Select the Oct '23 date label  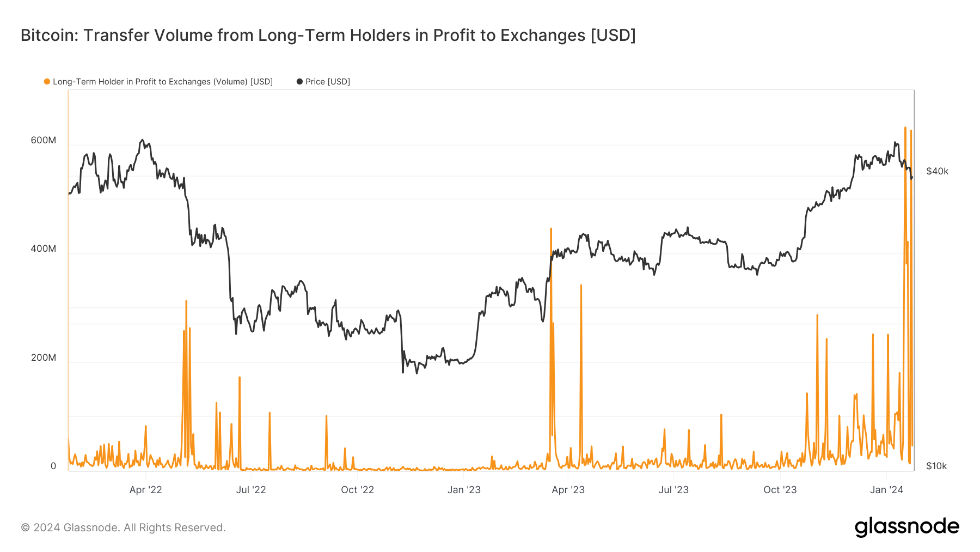pos(780,490)
